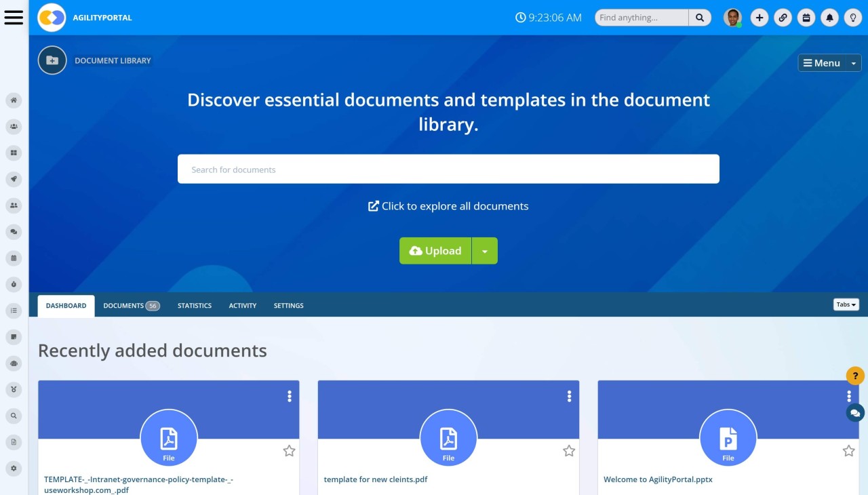Open the notifications bell
The image size is (868, 495).
829,17
